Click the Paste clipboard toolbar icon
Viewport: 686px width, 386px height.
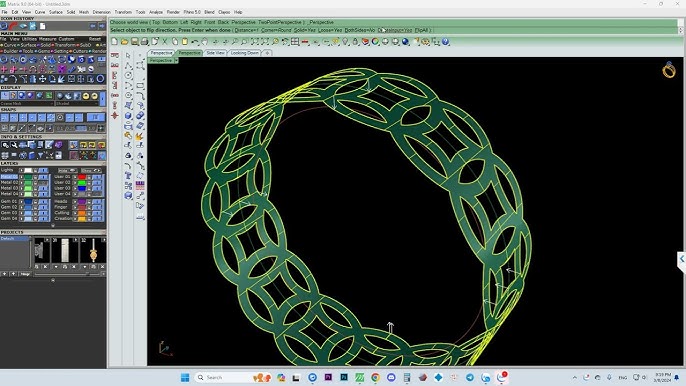click(x=185, y=42)
